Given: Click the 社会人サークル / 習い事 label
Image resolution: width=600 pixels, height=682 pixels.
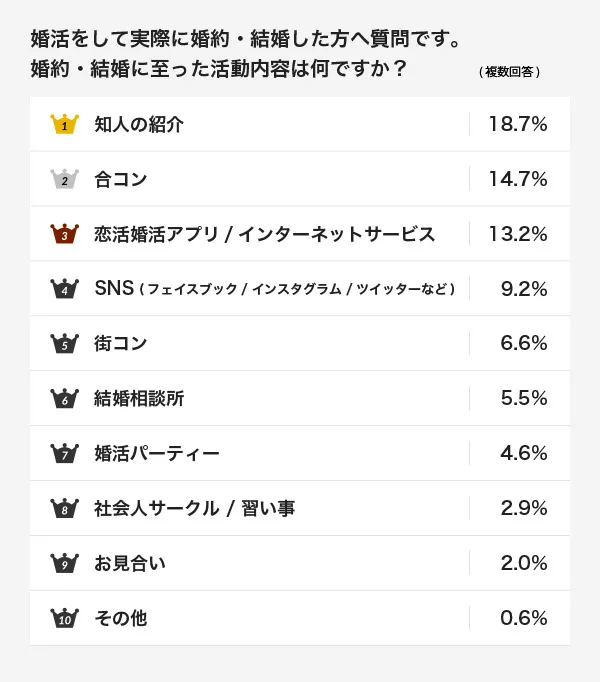Looking at the screenshot, I should (194, 508).
